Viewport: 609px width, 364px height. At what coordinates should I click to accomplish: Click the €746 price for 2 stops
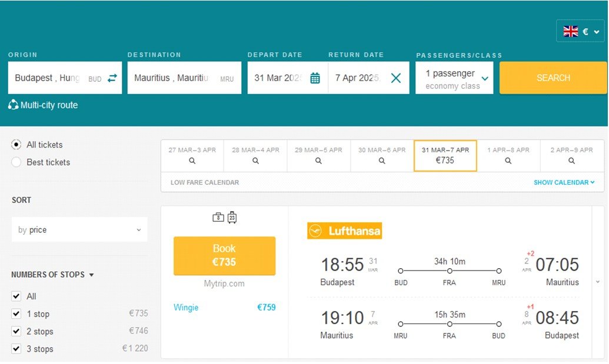[x=139, y=330]
